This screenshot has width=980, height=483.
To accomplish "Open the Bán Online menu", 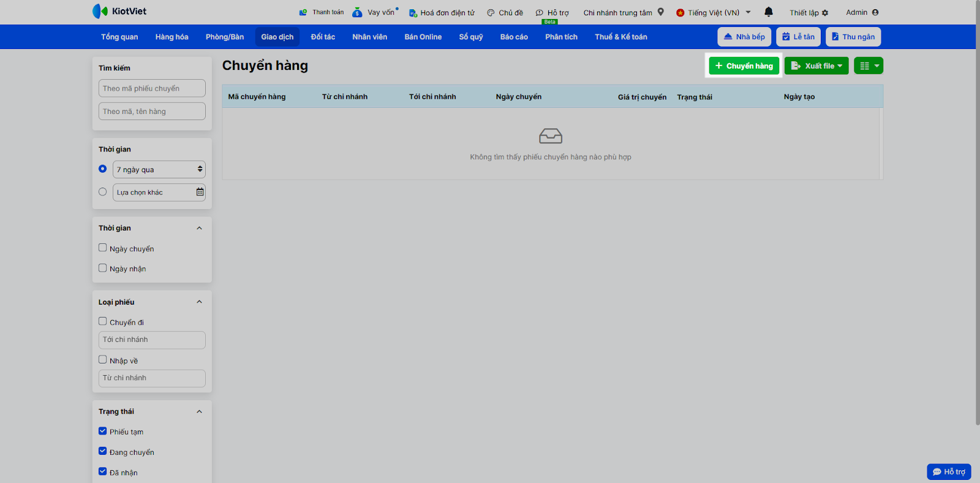I will point(423,37).
